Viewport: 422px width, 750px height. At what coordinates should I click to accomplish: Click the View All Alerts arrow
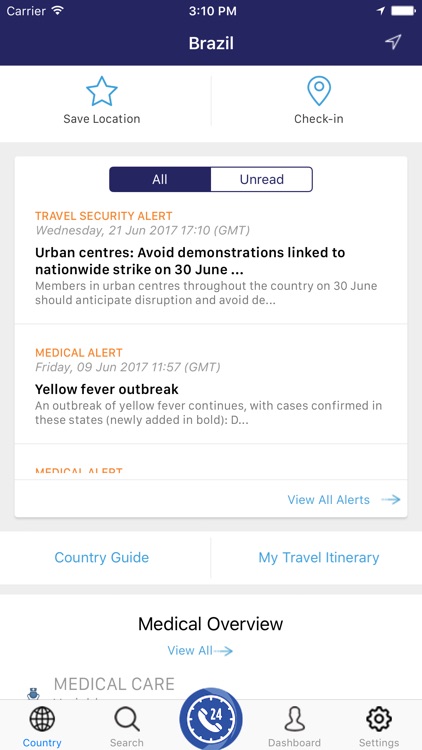click(391, 500)
